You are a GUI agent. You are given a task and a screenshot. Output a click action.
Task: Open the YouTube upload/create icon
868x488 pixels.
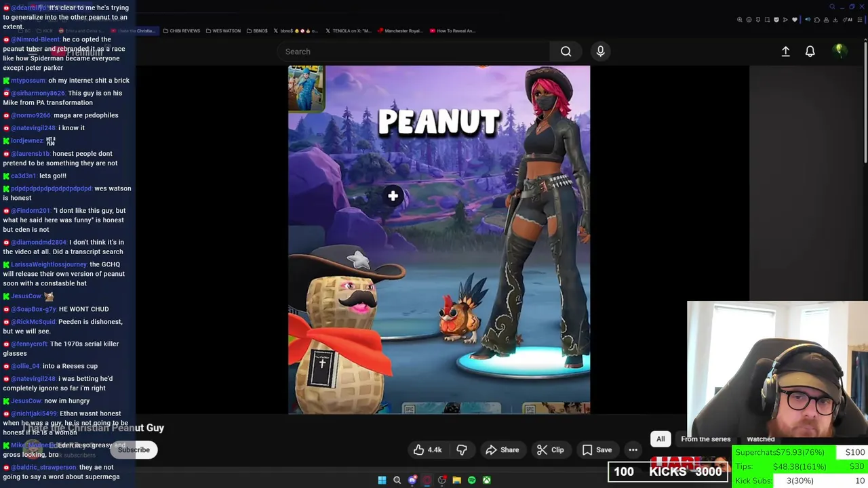point(785,52)
